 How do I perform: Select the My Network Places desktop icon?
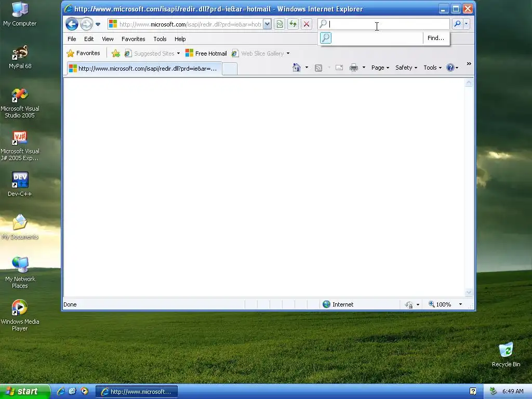click(20, 273)
